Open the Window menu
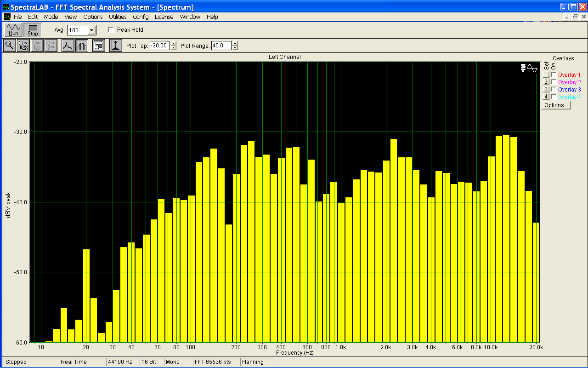Image resolution: width=588 pixels, height=368 pixels. point(190,17)
